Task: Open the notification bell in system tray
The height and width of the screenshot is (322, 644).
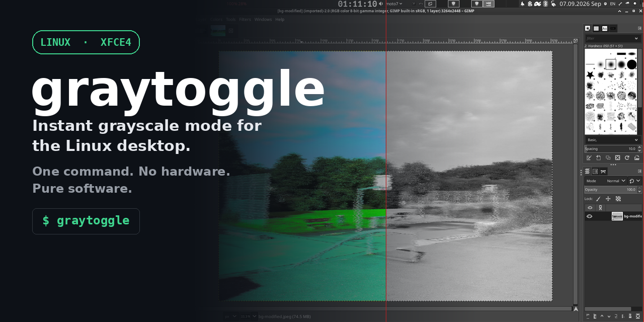Action: click(523, 4)
